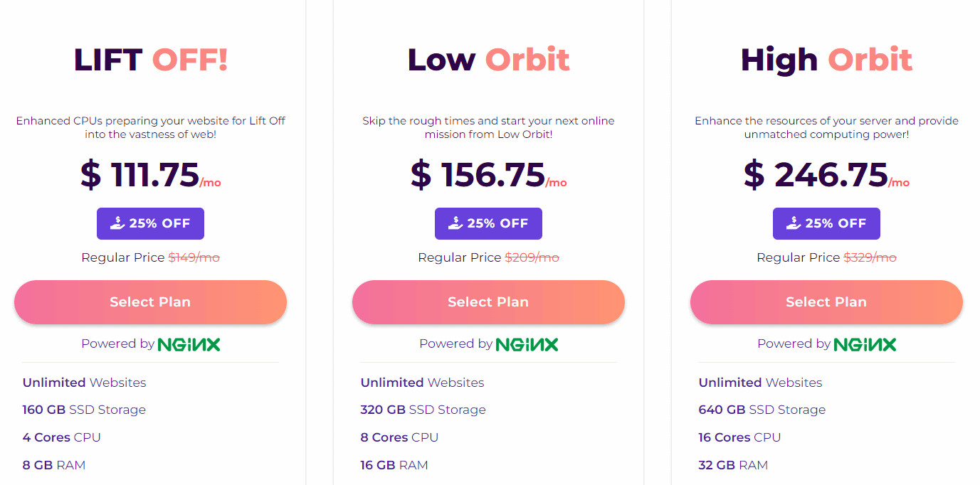The height and width of the screenshot is (485, 980).
Task: Click the hand-coin discount icon in LIFT OFF badge
Action: coord(118,223)
